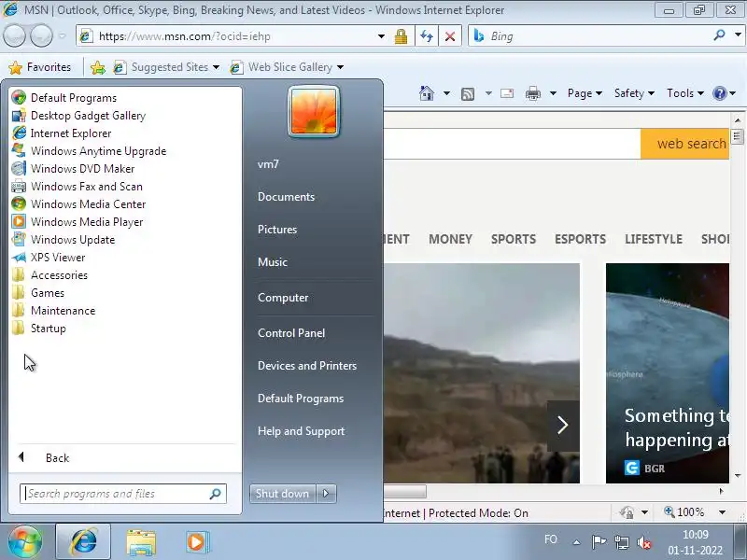Expand the Accessories folder

click(x=49, y=274)
